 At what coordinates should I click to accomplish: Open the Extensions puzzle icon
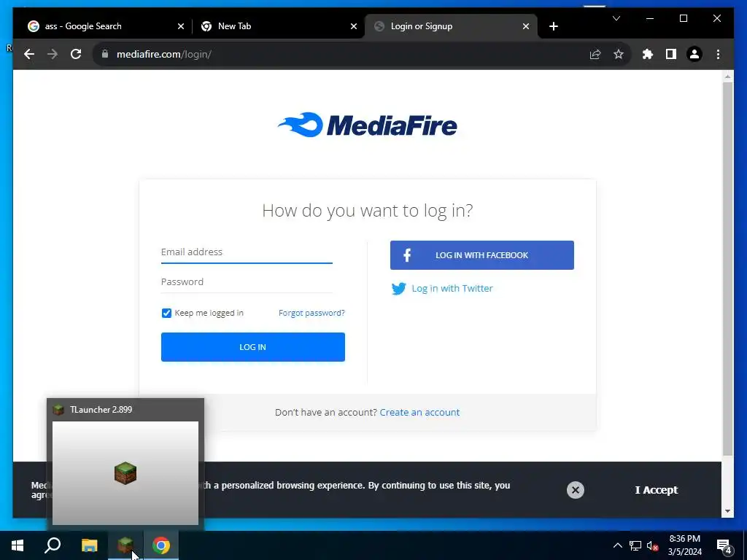click(648, 54)
